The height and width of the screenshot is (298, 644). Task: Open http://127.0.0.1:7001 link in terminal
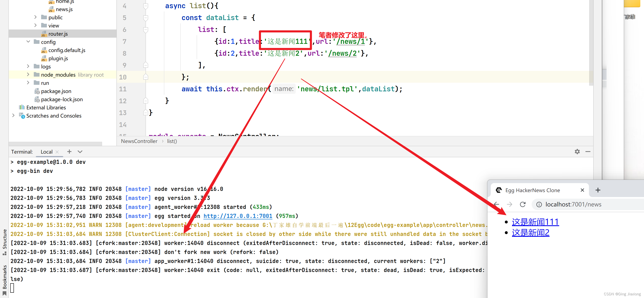[238, 216]
